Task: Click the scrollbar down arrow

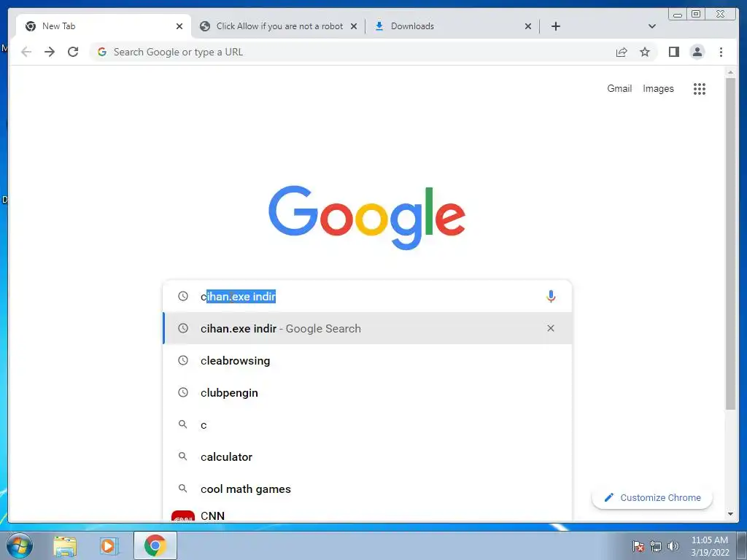Action: tap(730, 514)
